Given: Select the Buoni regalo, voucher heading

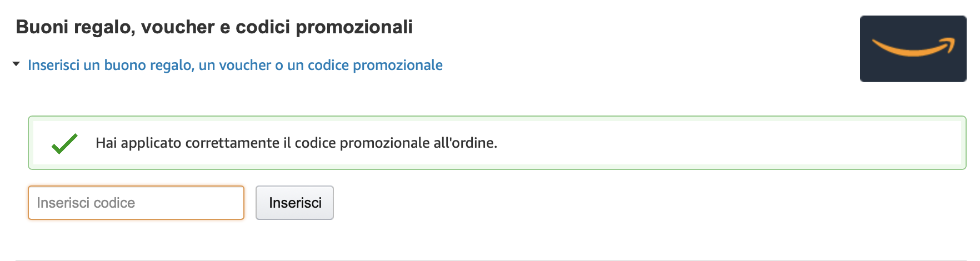Looking at the screenshot, I should pos(214,27).
